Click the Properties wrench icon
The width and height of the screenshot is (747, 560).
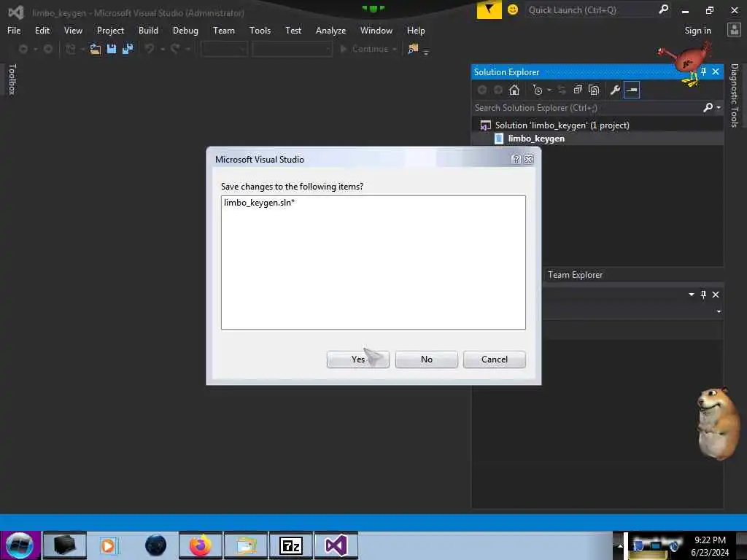614,90
